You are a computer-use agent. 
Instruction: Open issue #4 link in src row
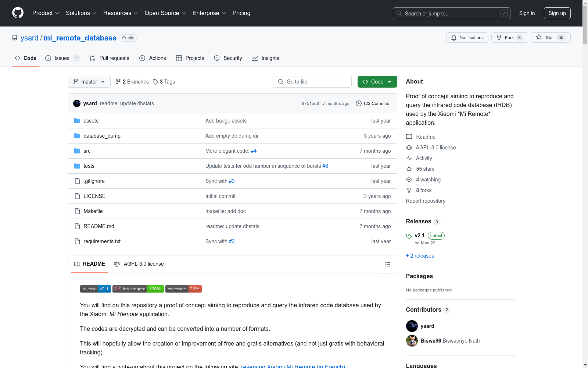coord(254,151)
